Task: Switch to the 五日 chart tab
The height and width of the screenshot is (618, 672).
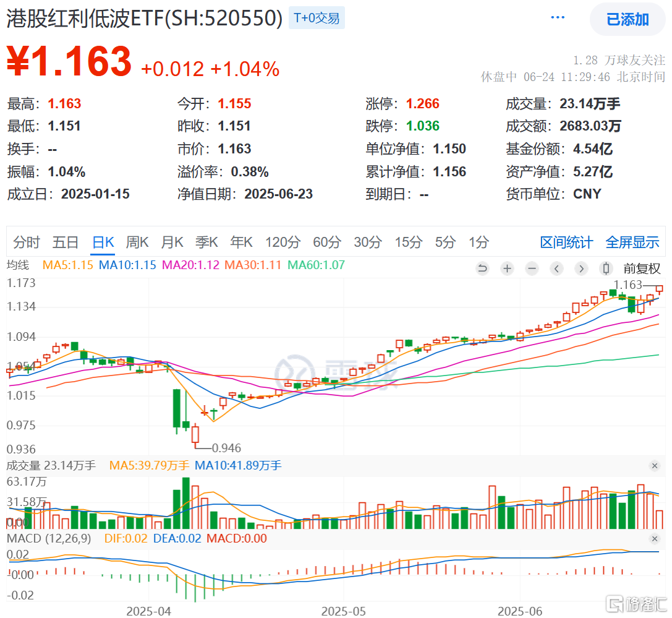Action: tap(65, 242)
